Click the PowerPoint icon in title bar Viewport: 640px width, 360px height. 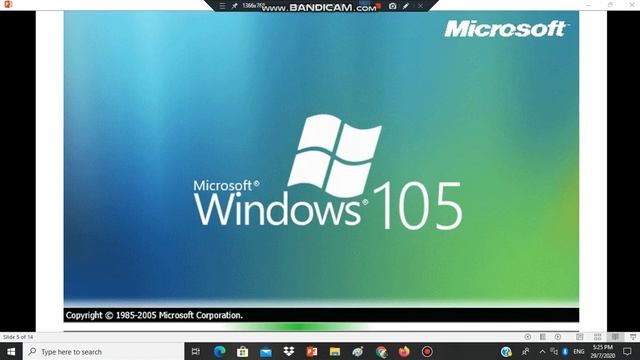point(8,4)
